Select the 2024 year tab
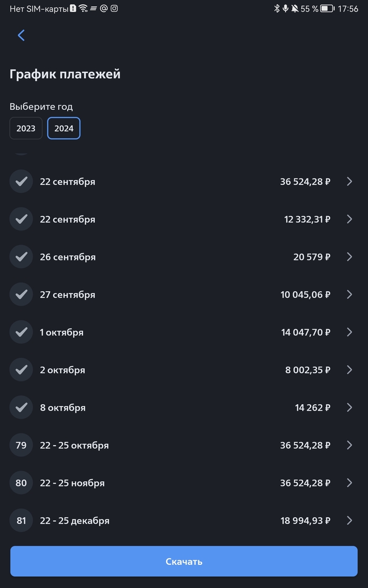The width and height of the screenshot is (368, 588). click(64, 128)
